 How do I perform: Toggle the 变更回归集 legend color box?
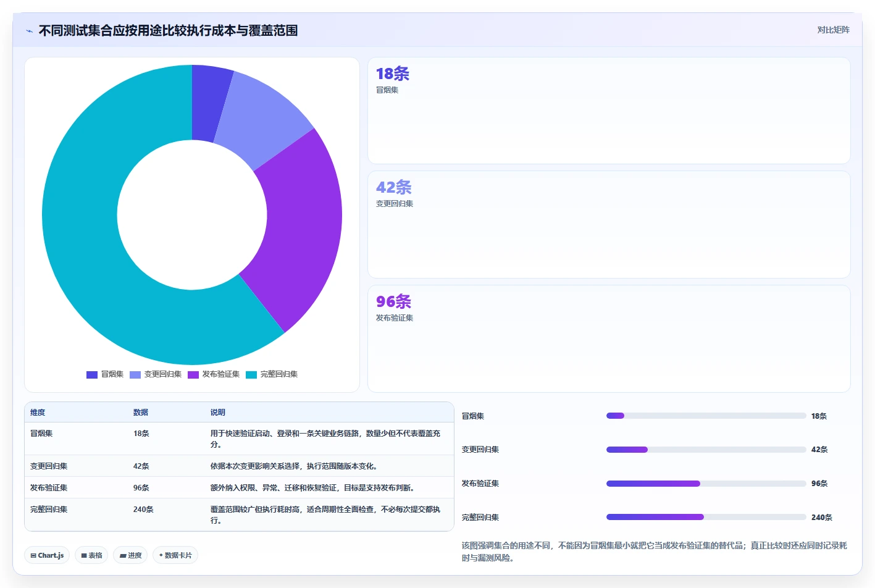pos(135,374)
